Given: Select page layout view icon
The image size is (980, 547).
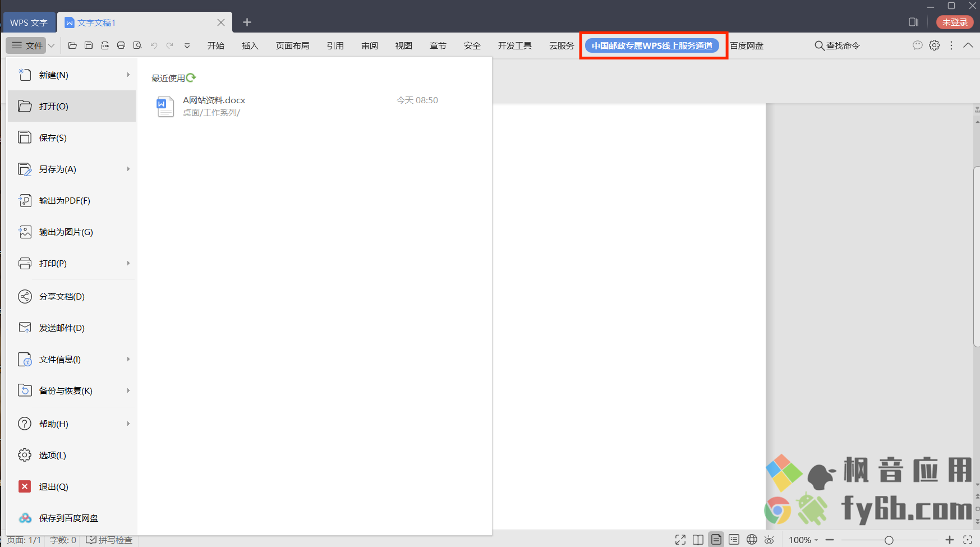Looking at the screenshot, I should [x=716, y=540].
